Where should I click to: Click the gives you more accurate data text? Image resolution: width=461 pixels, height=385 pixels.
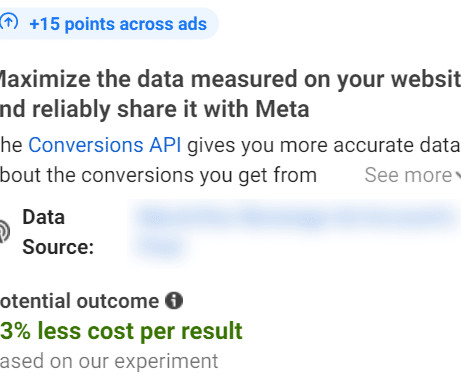[x=323, y=145]
